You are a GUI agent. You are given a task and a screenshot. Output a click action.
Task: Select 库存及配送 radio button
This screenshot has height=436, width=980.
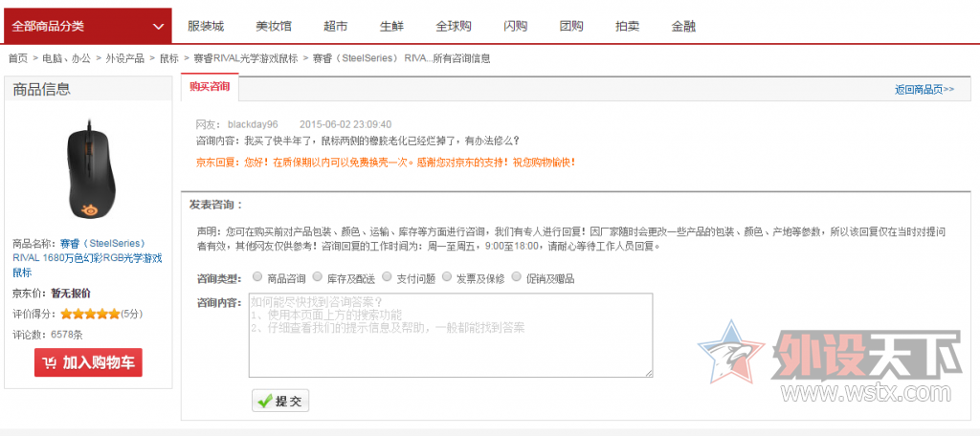coord(317,276)
